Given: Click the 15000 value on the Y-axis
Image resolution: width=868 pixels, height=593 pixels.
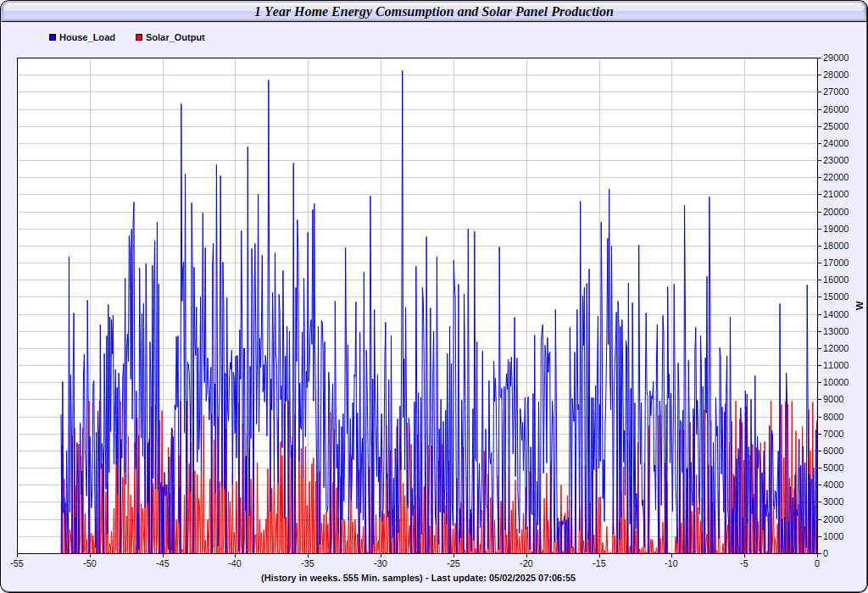Looking at the screenshot, I should (835, 297).
